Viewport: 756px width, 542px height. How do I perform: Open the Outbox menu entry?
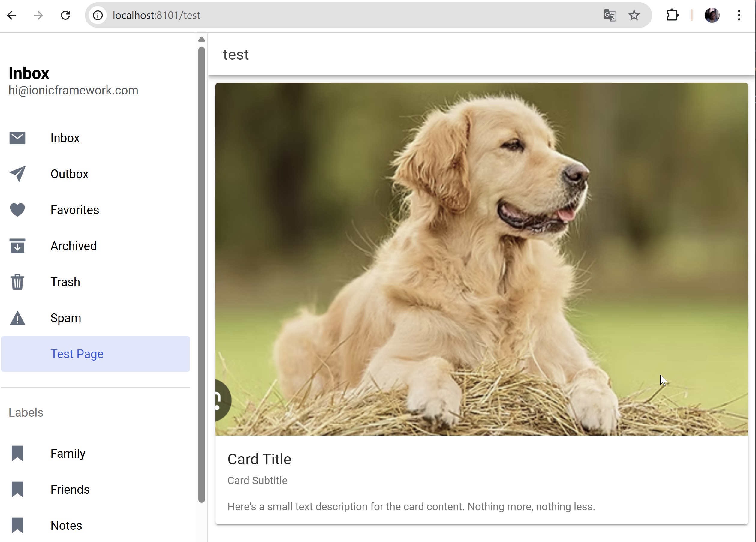(x=69, y=174)
